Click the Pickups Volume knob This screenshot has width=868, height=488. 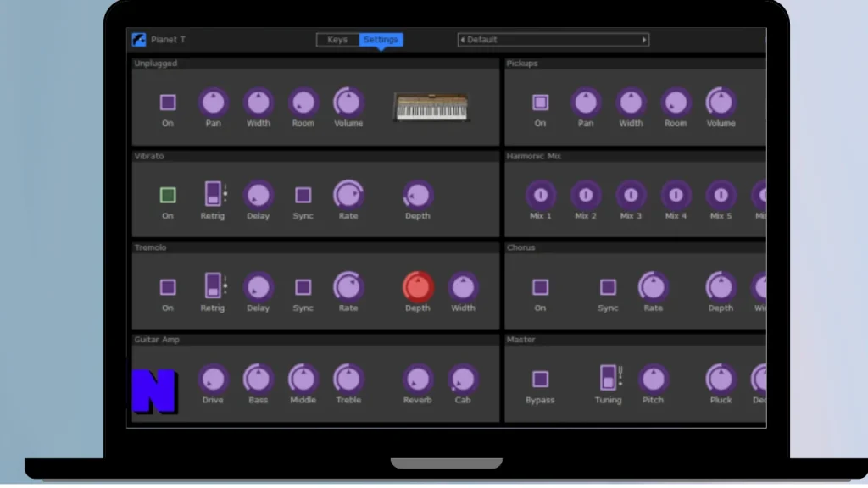(x=721, y=103)
